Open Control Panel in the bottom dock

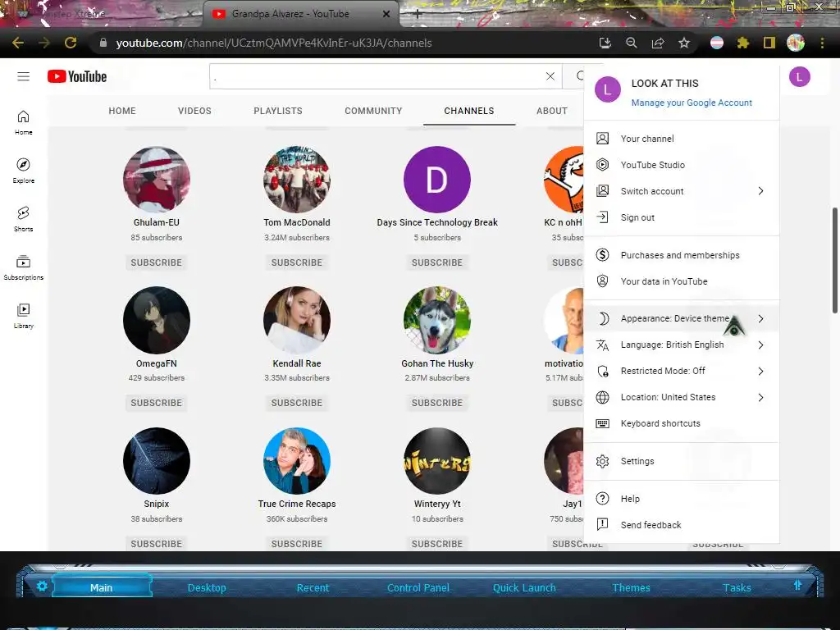click(418, 587)
